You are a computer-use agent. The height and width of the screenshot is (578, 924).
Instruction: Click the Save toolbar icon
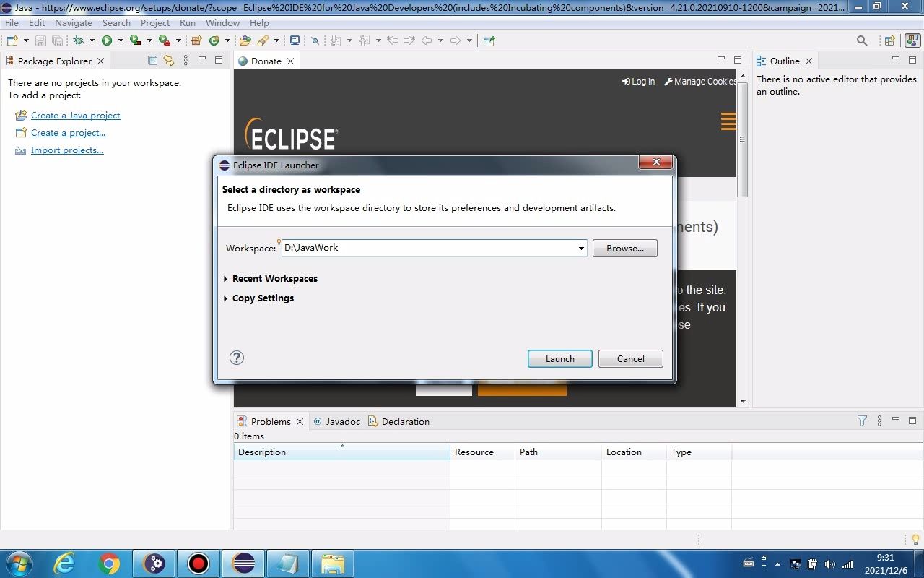tap(40, 40)
